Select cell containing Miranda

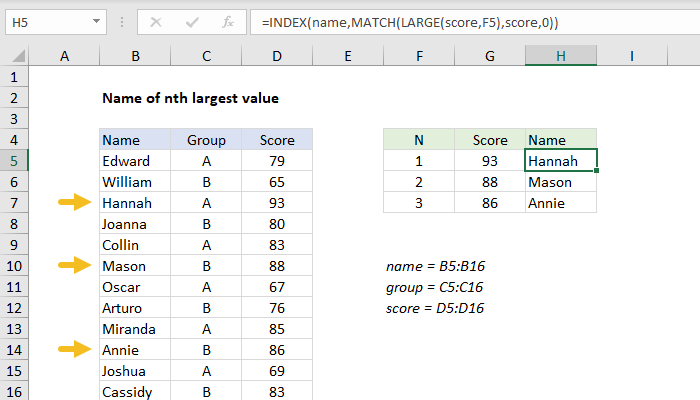135,329
